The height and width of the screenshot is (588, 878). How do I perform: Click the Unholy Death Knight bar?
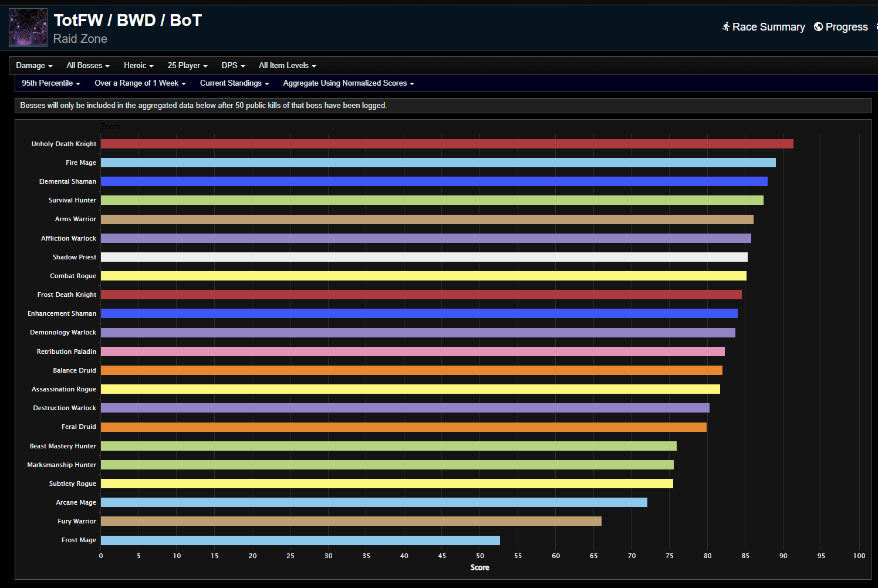[x=447, y=144]
